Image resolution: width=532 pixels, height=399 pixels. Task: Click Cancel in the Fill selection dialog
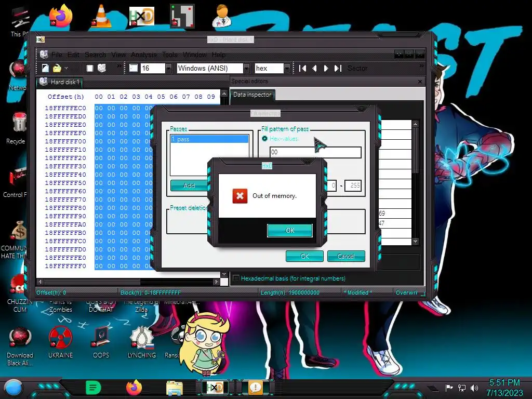(x=346, y=256)
